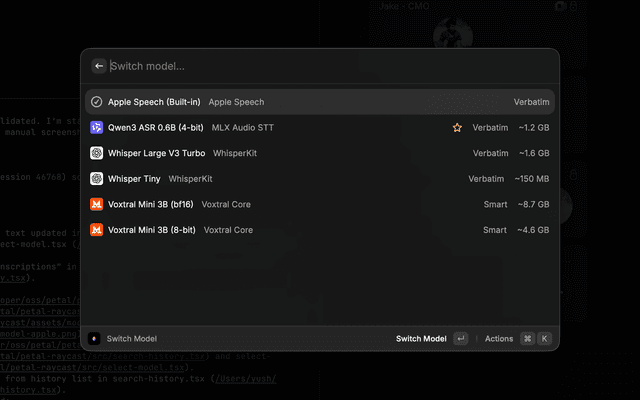Pick the Whisper Tiny model row
The height and width of the screenshot is (400, 640).
(300, 179)
